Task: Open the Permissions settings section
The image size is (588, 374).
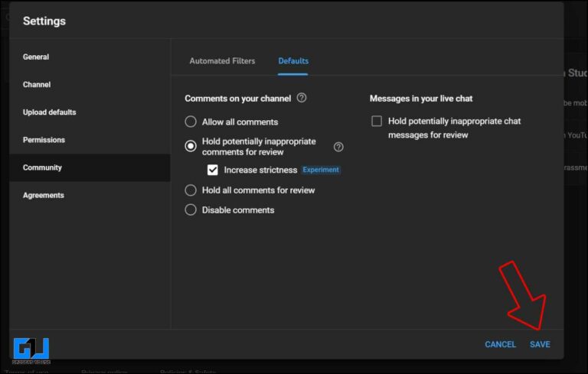Action: 44,140
